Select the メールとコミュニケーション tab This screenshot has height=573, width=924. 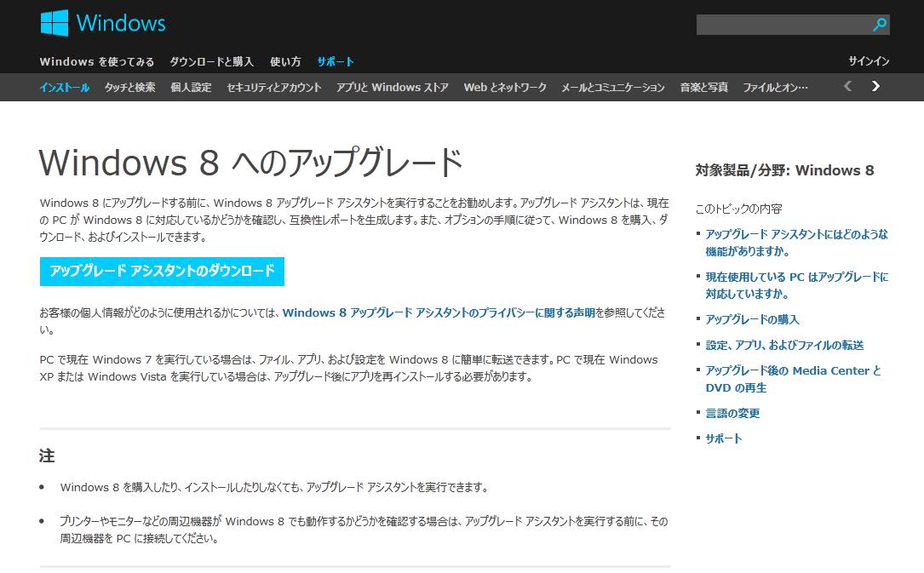tap(613, 87)
